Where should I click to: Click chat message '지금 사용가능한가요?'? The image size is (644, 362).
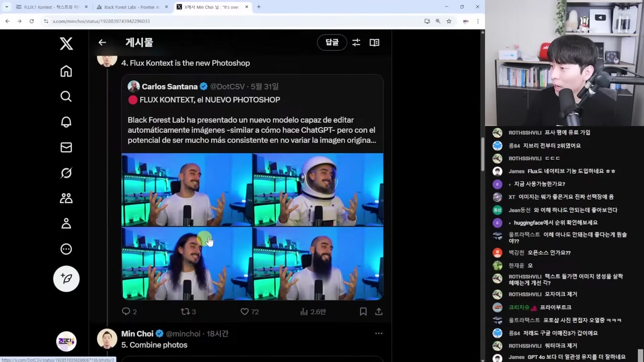[540, 184]
